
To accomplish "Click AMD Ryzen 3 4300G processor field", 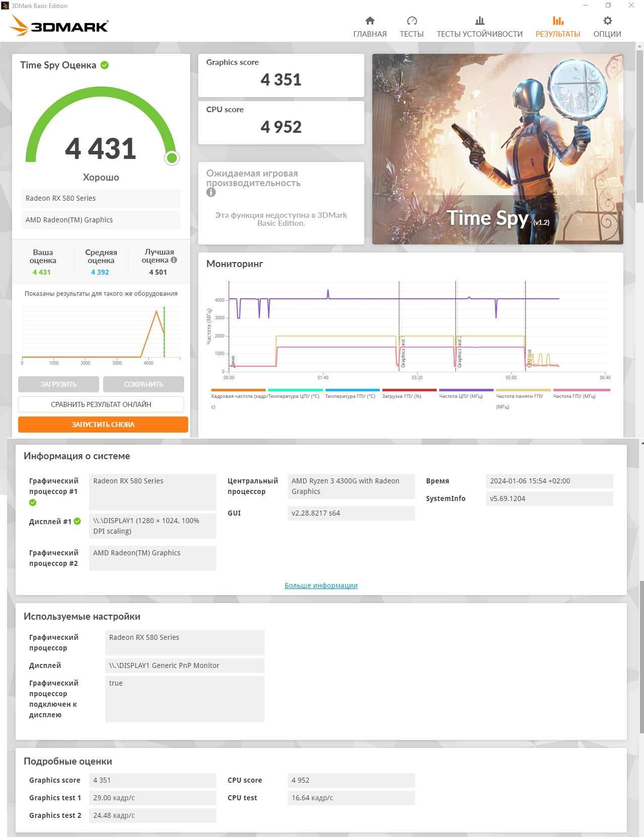I will coord(351,486).
